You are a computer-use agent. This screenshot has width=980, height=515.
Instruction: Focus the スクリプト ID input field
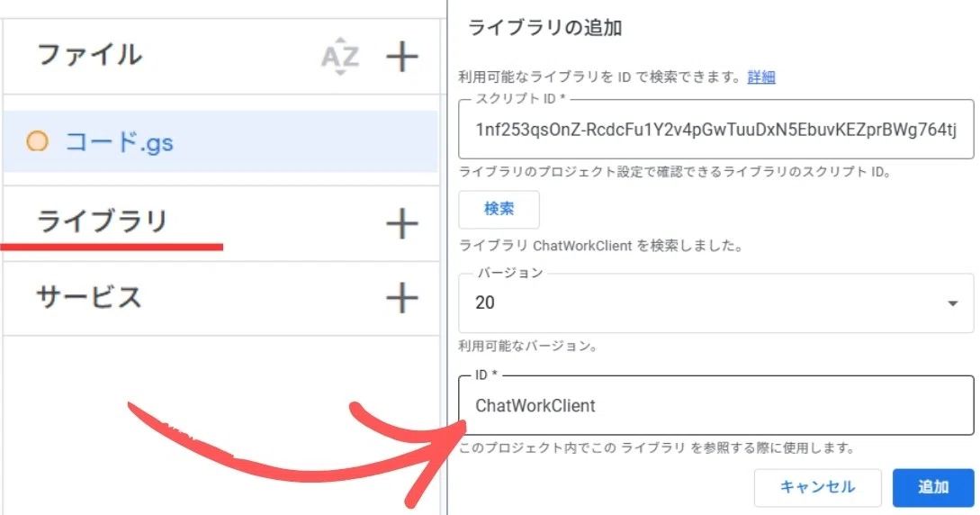pos(715,130)
